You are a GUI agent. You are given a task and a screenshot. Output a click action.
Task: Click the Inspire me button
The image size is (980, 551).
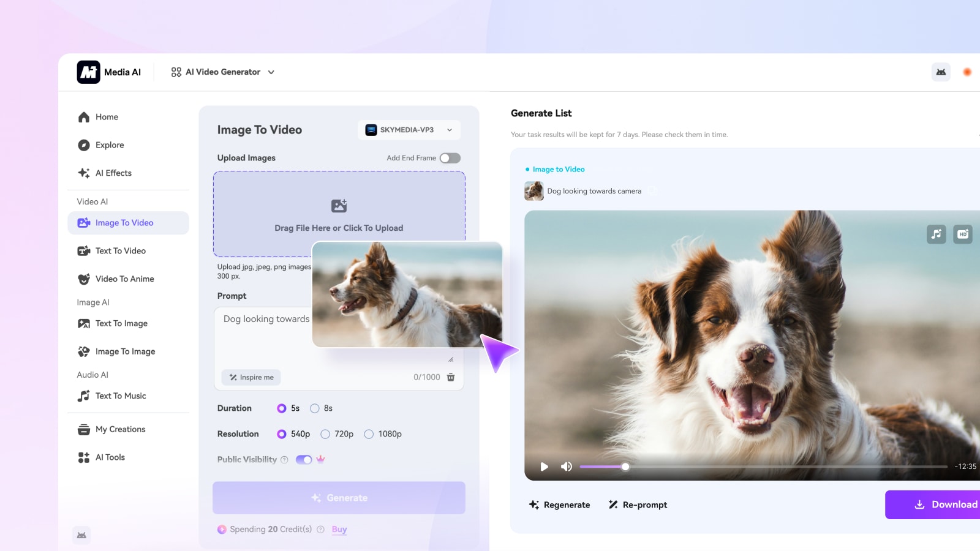pos(251,378)
